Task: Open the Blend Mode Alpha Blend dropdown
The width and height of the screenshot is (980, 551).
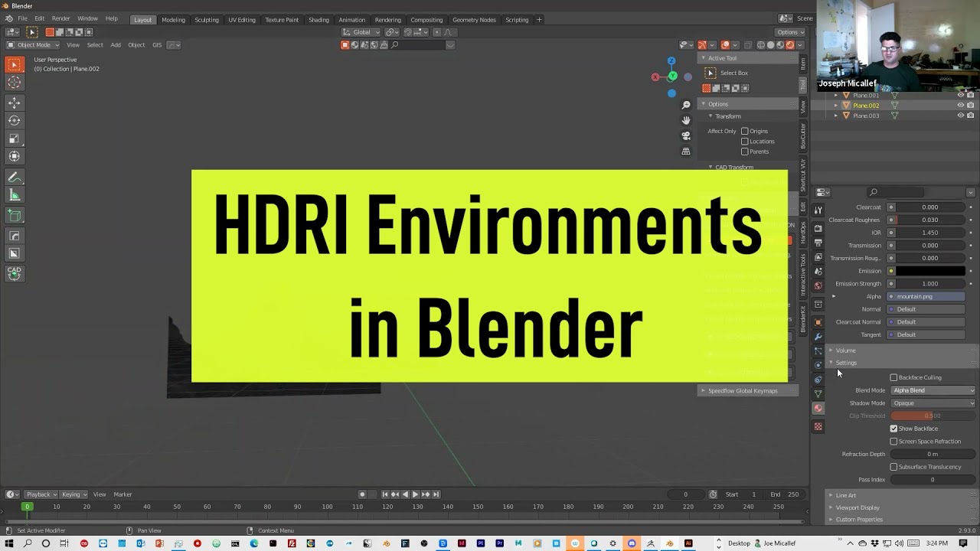Action: click(x=933, y=390)
